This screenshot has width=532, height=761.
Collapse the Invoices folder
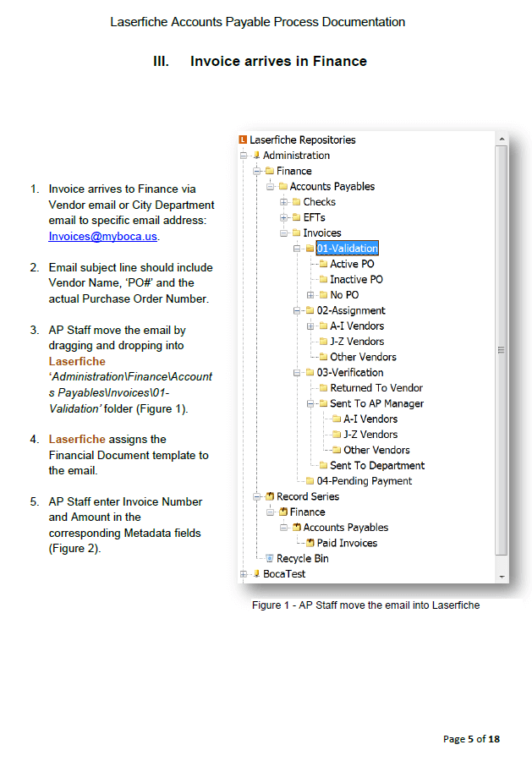[283, 233]
